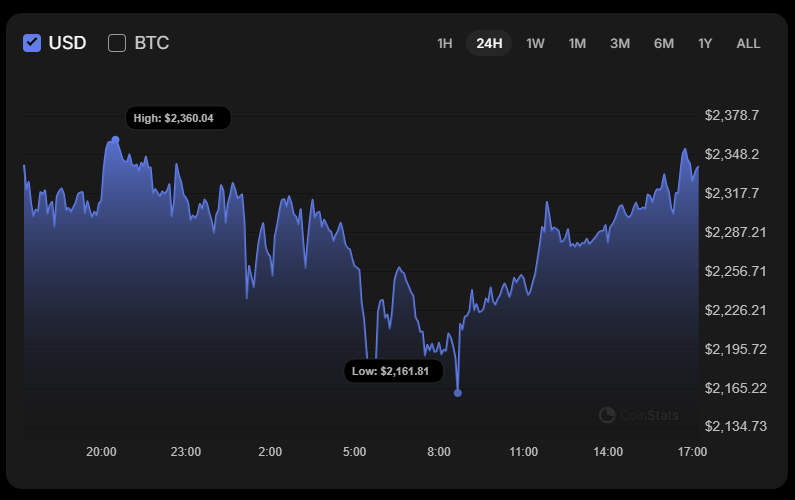Click the 20:00 x-axis time label
This screenshot has height=500, width=795.
pos(101,452)
